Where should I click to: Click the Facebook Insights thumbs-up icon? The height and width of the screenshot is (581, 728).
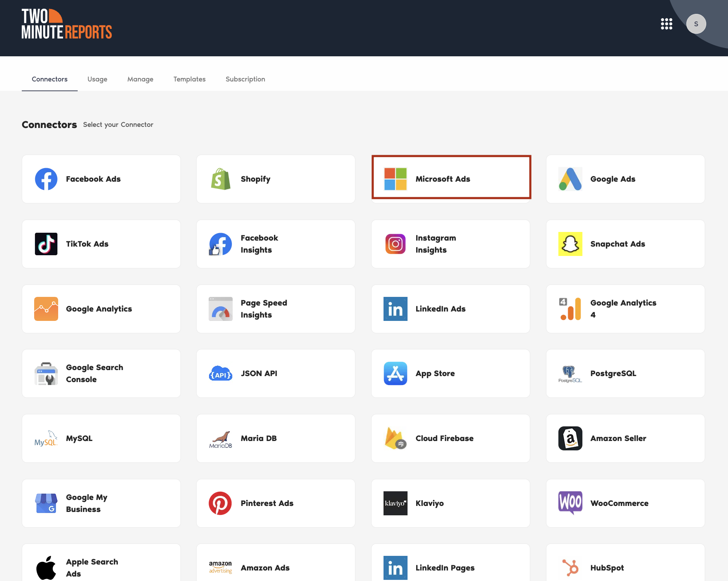[221, 244]
